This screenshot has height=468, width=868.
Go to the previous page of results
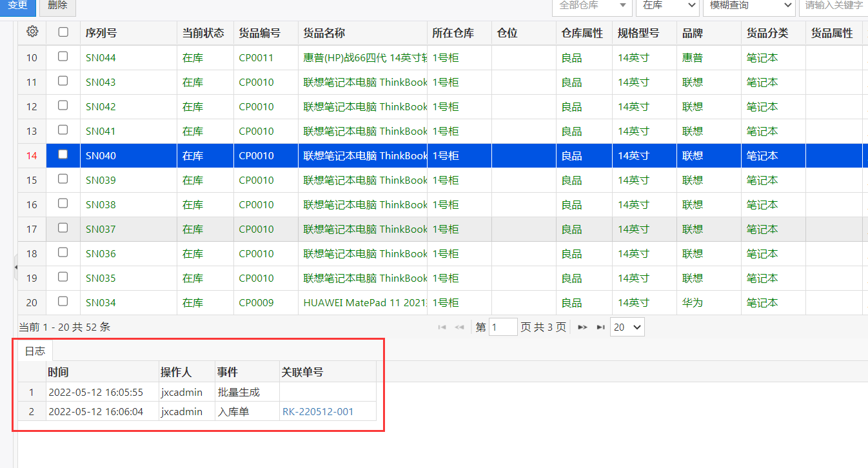click(460, 327)
